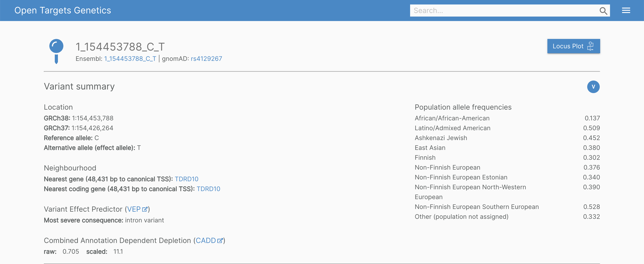The width and height of the screenshot is (644, 264).
Task: Open the TDRD10 nearest gene link
Action: [186, 179]
